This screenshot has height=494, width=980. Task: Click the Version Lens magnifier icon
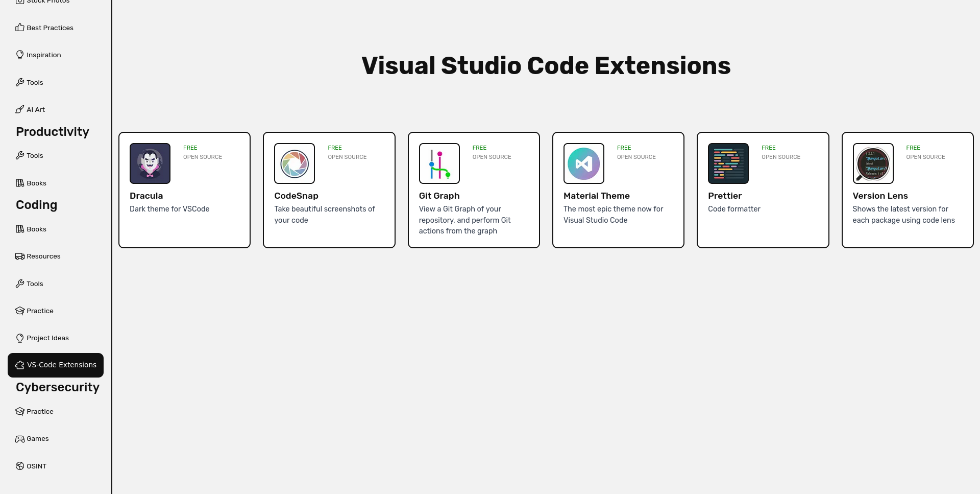pos(873,163)
